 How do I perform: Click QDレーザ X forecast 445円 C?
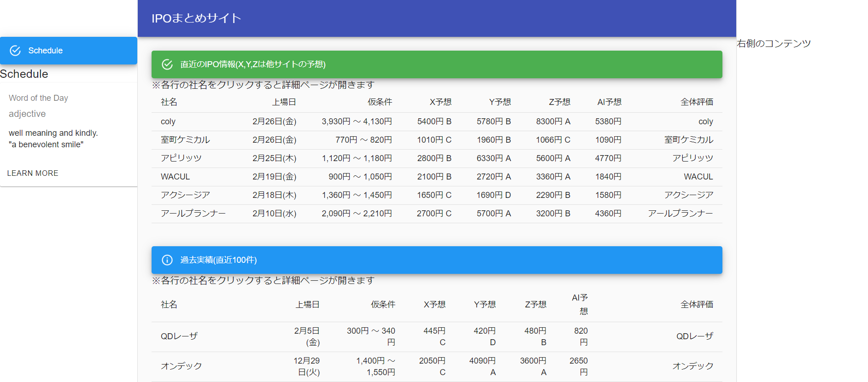(x=434, y=336)
